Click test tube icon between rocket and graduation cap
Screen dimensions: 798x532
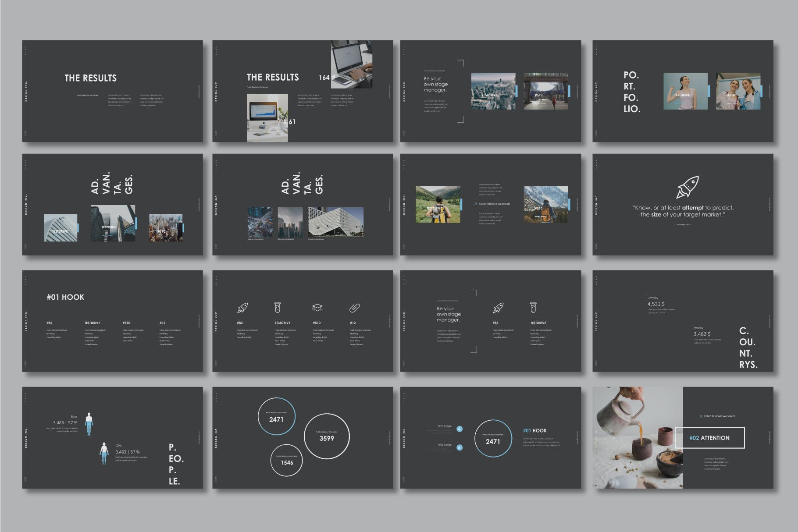pos(278,308)
